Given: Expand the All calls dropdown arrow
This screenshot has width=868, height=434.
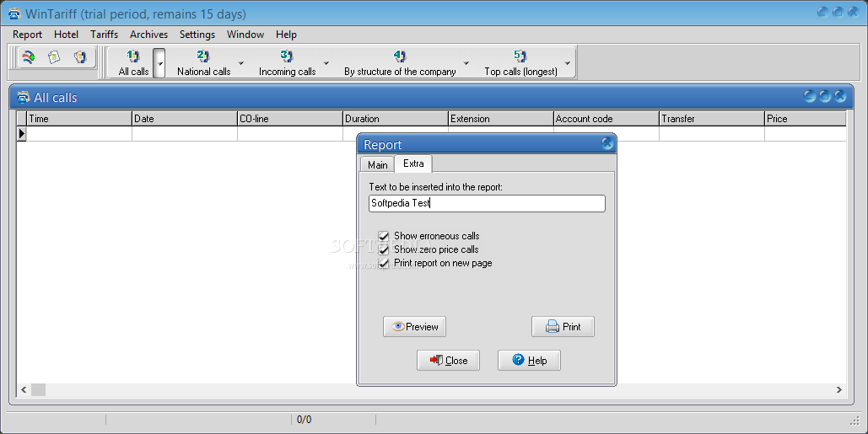Looking at the screenshot, I should tap(159, 63).
